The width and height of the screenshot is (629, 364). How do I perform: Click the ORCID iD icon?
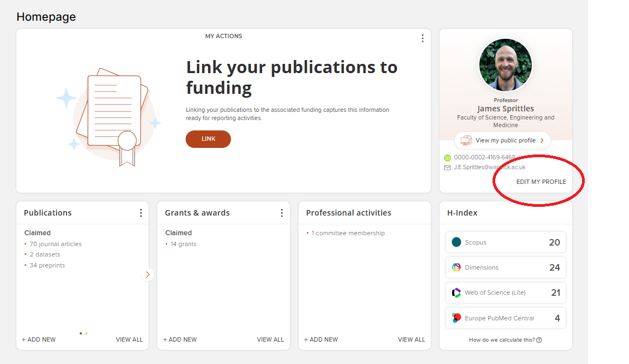448,158
